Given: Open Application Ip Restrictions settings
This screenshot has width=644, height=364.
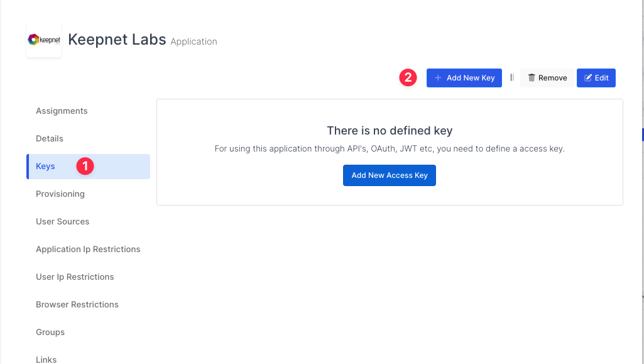Looking at the screenshot, I should click(x=88, y=250).
